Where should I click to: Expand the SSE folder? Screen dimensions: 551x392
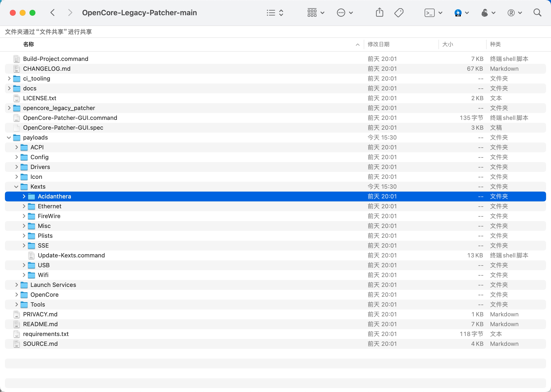click(x=24, y=245)
